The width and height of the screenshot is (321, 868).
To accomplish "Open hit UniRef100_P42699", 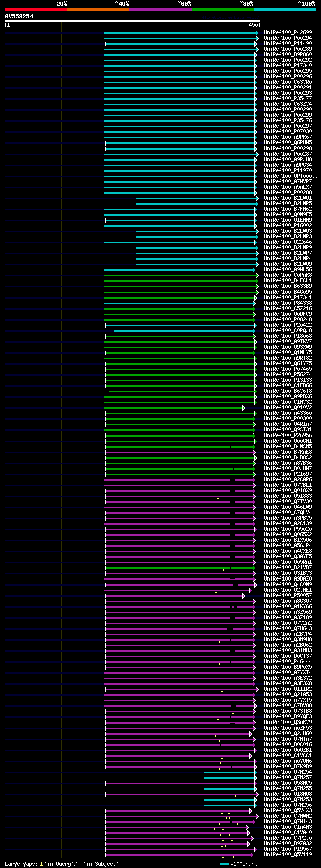I will 288,33.
